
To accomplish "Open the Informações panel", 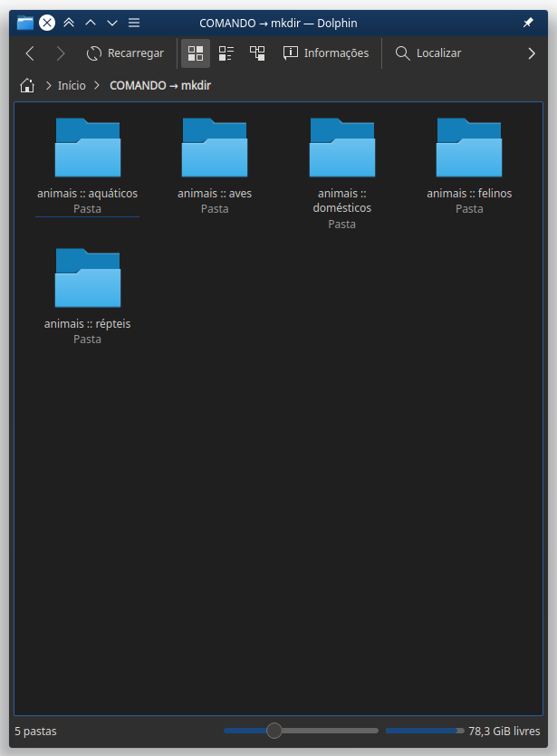I will click(326, 53).
